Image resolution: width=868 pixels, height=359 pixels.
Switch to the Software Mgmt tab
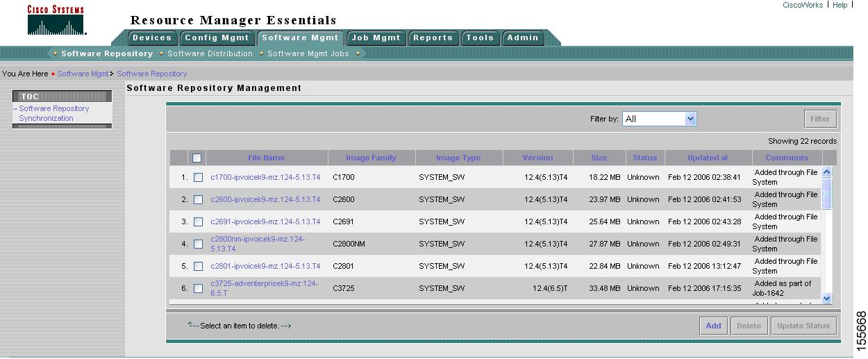[300, 37]
